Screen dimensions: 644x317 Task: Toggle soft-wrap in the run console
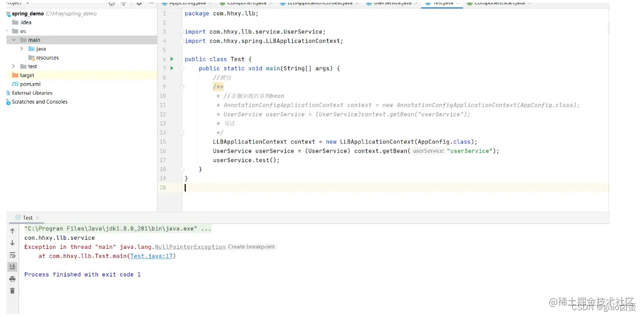pyautogui.click(x=12, y=255)
